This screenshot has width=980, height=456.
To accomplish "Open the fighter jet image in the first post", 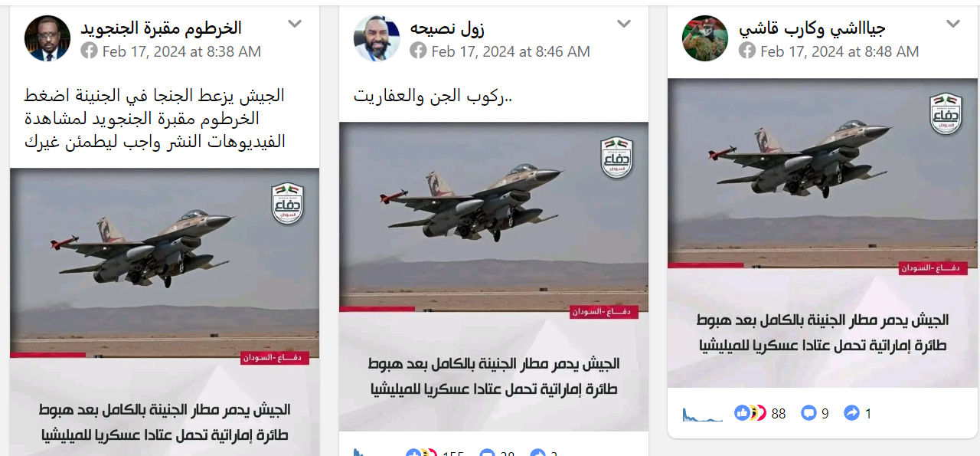I will 165,263.
